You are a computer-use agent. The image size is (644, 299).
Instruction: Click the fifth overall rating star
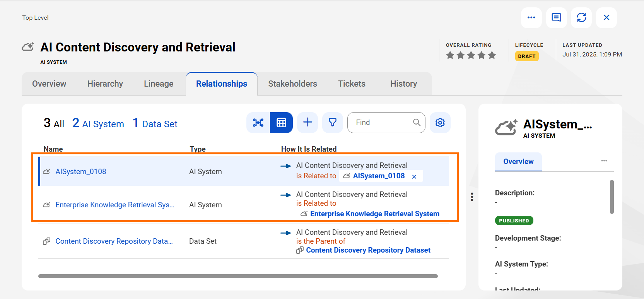coord(492,55)
